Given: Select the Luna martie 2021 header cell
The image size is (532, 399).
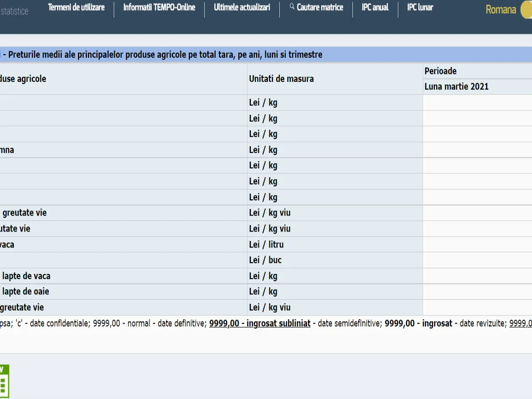Looking at the screenshot, I should click(456, 86).
